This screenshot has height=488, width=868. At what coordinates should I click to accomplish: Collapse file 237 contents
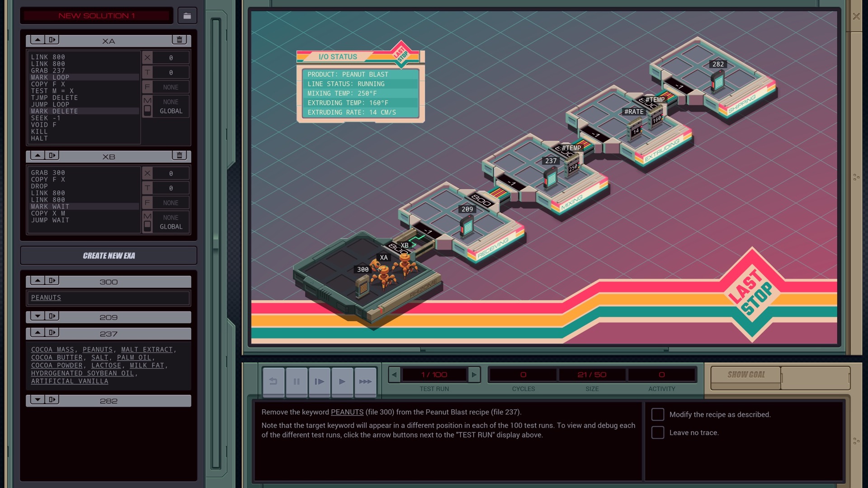pyautogui.click(x=38, y=333)
